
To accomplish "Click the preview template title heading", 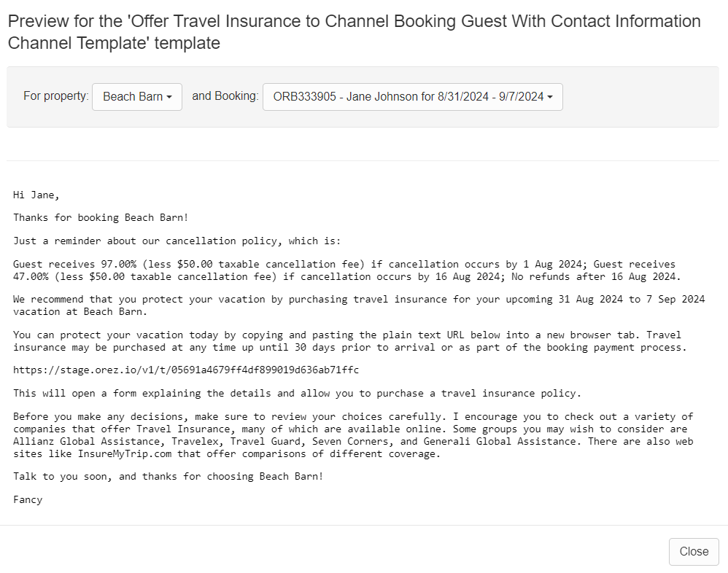I will click(355, 32).
